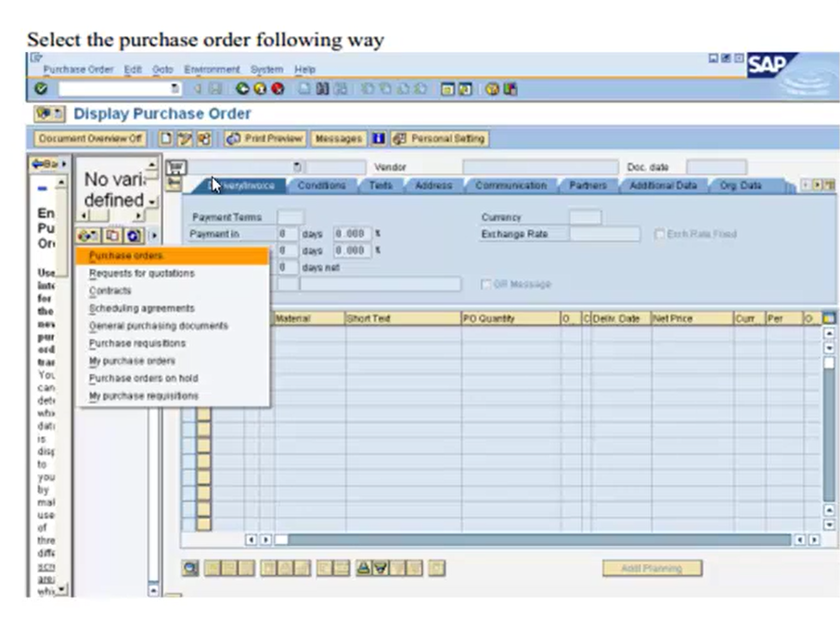
Task: Choose General purchasing documents
Action: click(x=173, y=326)
